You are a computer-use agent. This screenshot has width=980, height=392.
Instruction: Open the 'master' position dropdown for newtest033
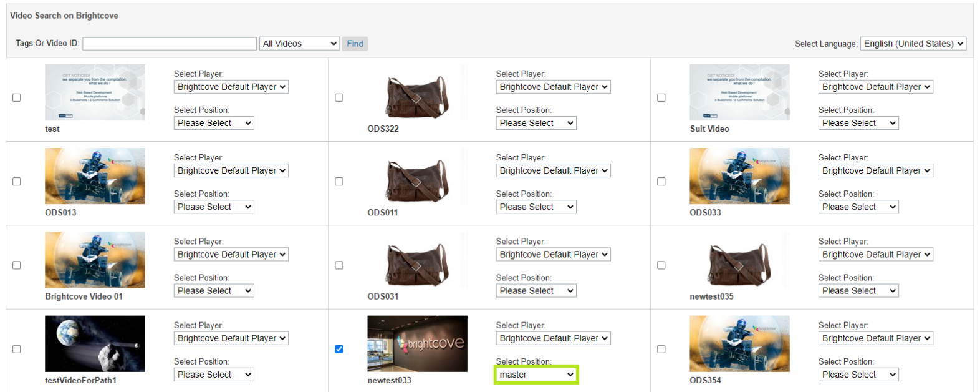coord(536,375)
